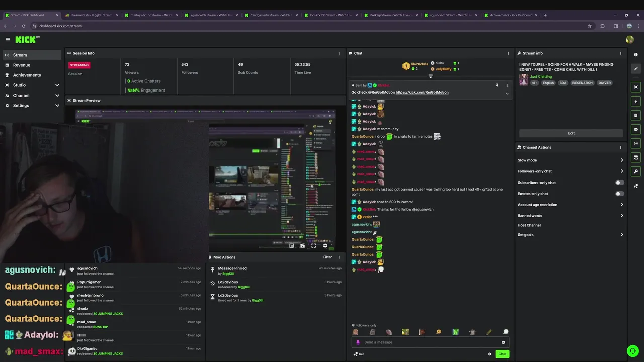Switch to StreamerStats browser tab

coord(91,15)
